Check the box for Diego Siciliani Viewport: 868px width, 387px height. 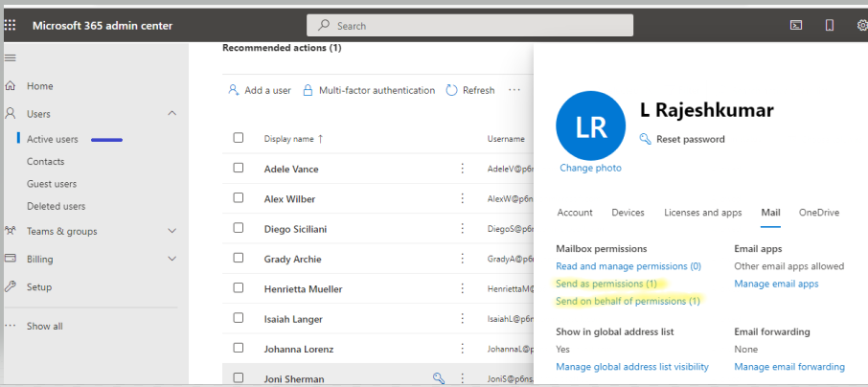(x=238, y=228)
